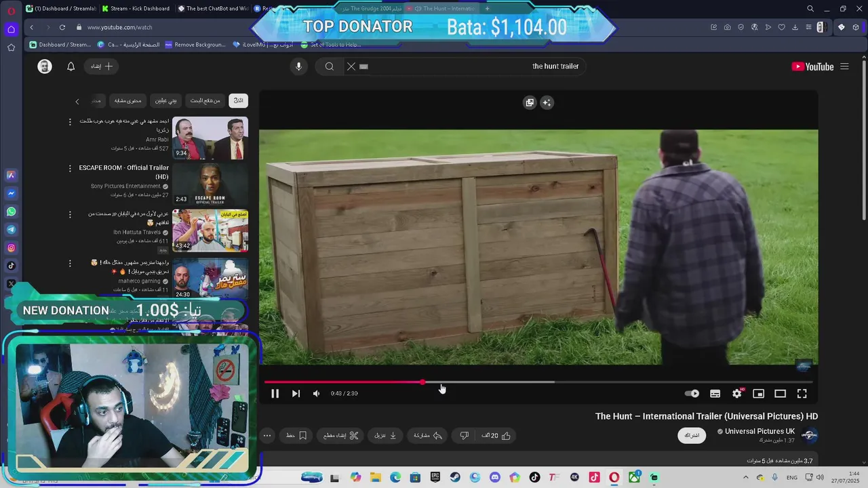Clear the search text with X
Image resolution: width=868 pixels, height=488 pixels.
351,66
